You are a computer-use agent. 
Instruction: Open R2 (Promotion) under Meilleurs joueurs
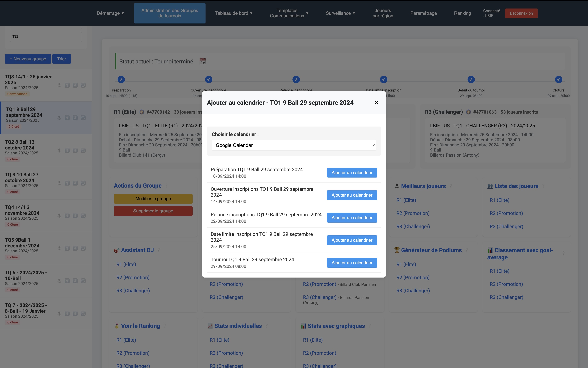(413, 213)
